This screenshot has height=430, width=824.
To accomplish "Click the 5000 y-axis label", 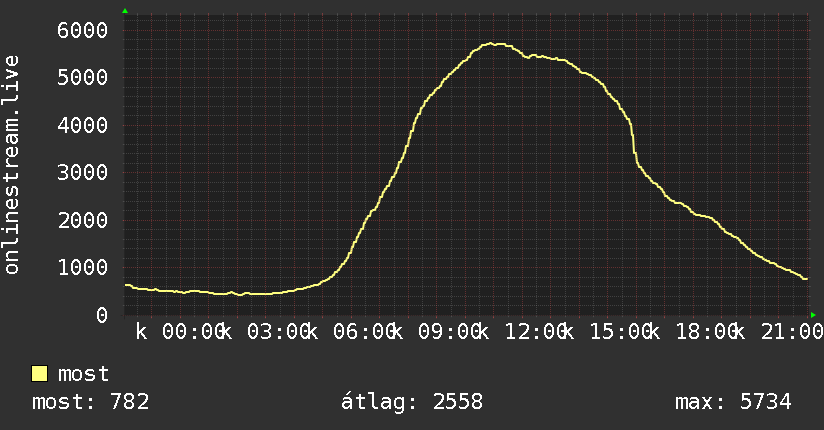I will pyautogui.click(x=83, y=78).
